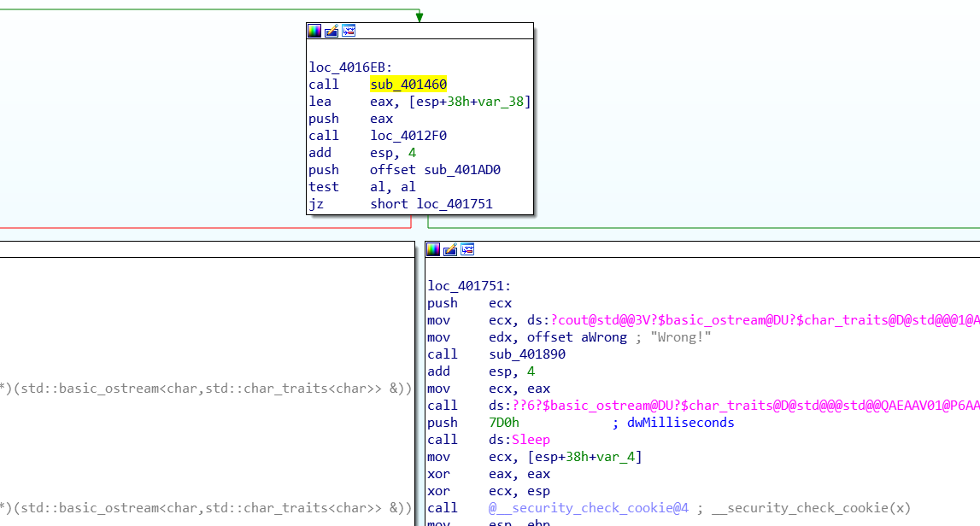Click the Sleep import in the call
The image size is (980, 526).
[530, 440]
